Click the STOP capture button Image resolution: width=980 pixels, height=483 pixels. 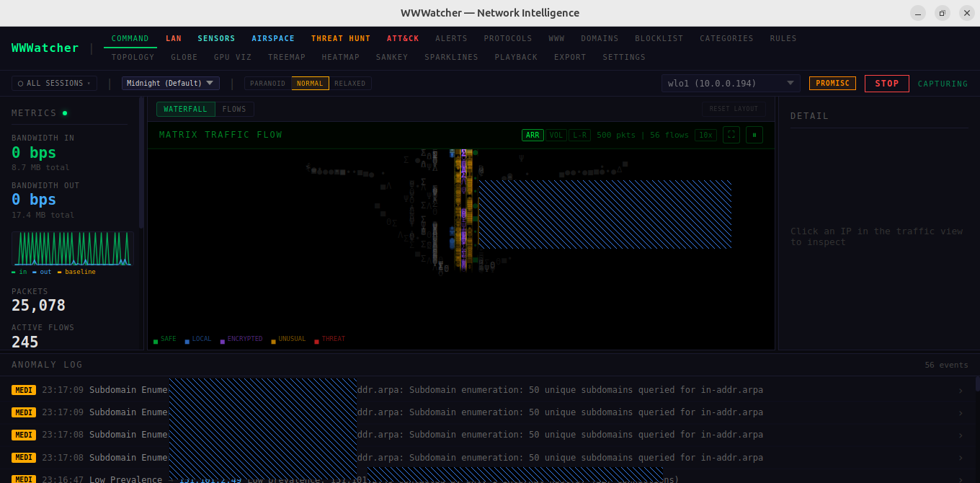pyautogui.click(x=887, y=84)
